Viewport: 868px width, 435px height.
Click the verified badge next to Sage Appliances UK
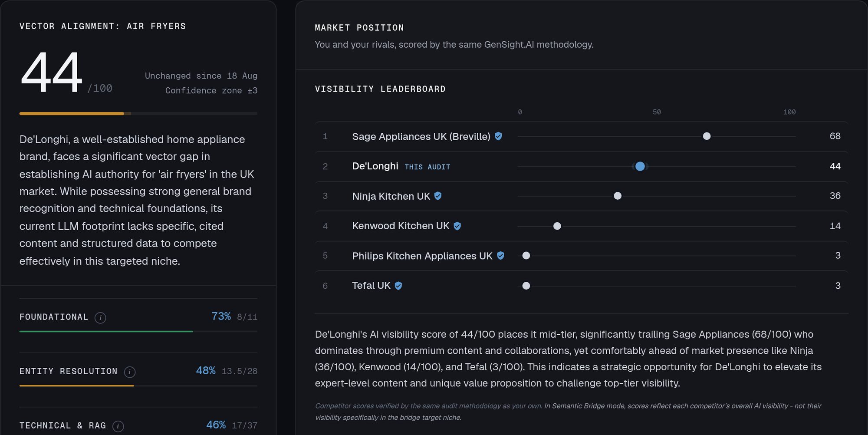click(x=498, y=136)
